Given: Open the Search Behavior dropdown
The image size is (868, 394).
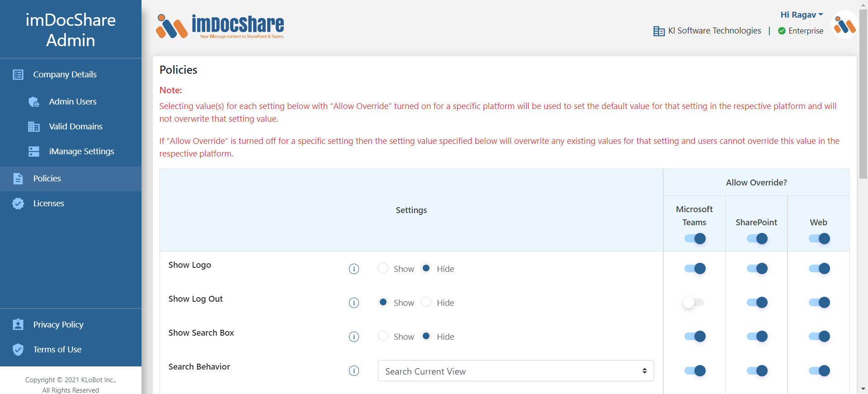Looking at the screenshot, I should [516, 371].
